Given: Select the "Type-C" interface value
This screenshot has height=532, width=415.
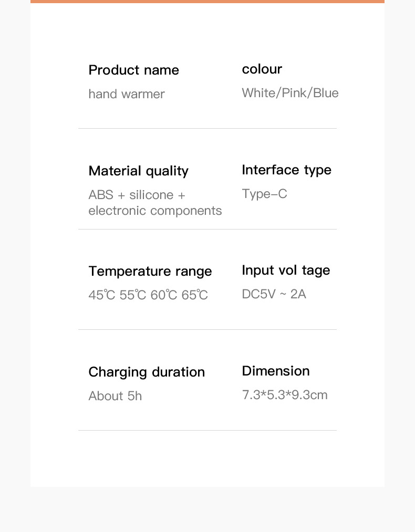Looking at the screenshot, I should pyautogui.click(x=264, y=194).
